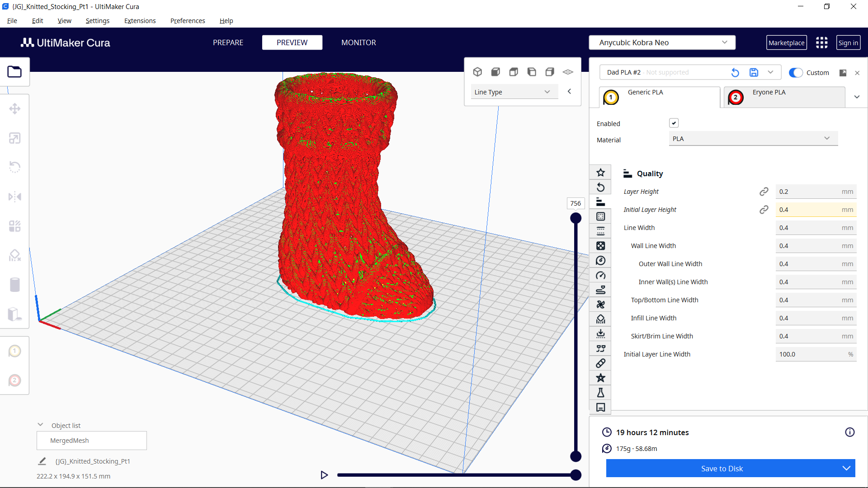Select the Move tool in the left toolbar
Screen dimensions: 868x488
pyautogui.click(x=15, y=108)
